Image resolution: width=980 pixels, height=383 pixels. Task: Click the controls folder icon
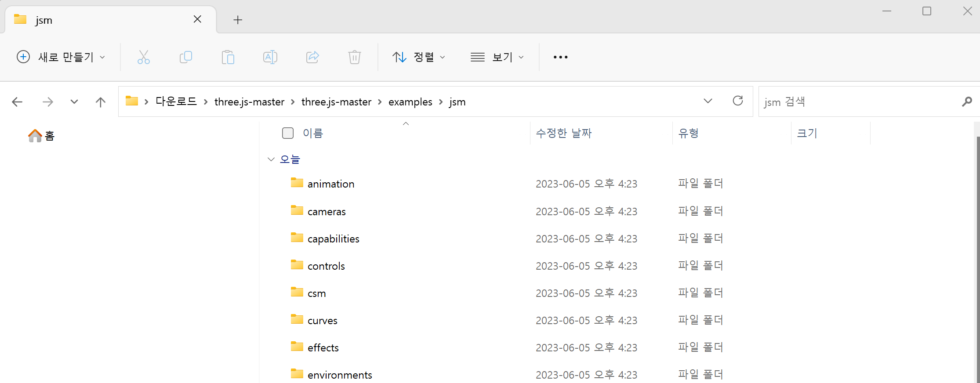click(x=297, y=265)
